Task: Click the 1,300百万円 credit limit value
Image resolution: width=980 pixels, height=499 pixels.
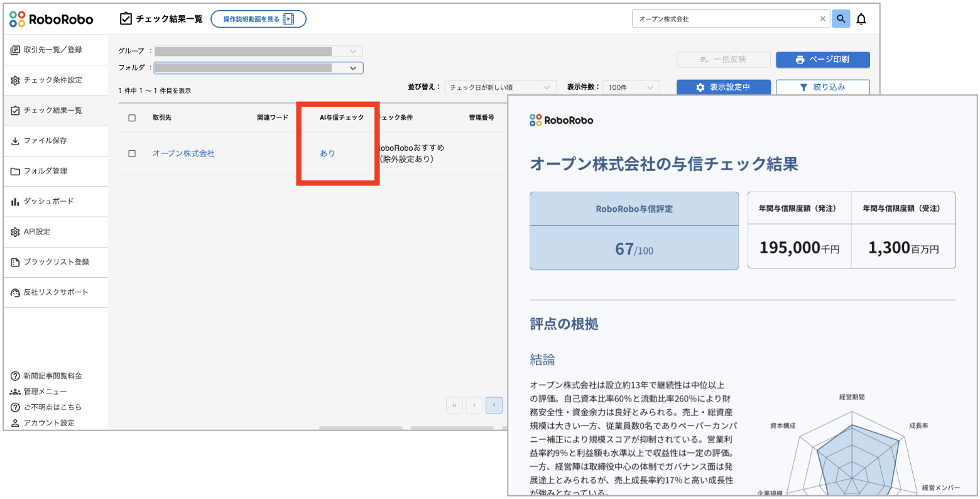Action: (903, 248)
